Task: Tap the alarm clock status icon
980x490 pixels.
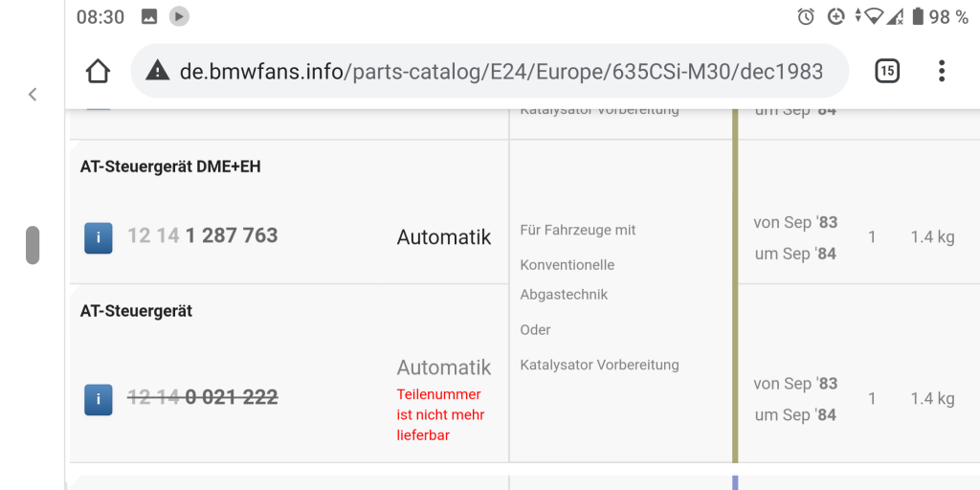Action: click(806, 16)
